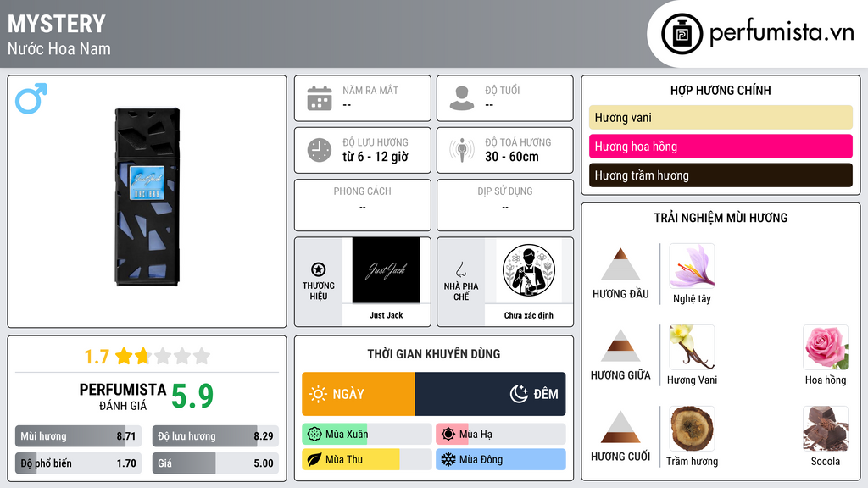This screenshot has height=488, width=868.
Task: Click the Just Jack brand name link
Action: (x=387, y=315)
